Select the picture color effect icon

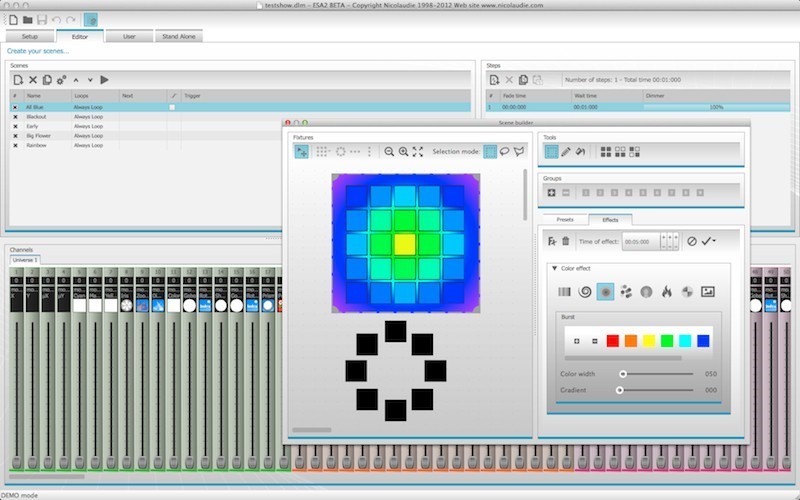pyautogui.click(x=708, y=291)
